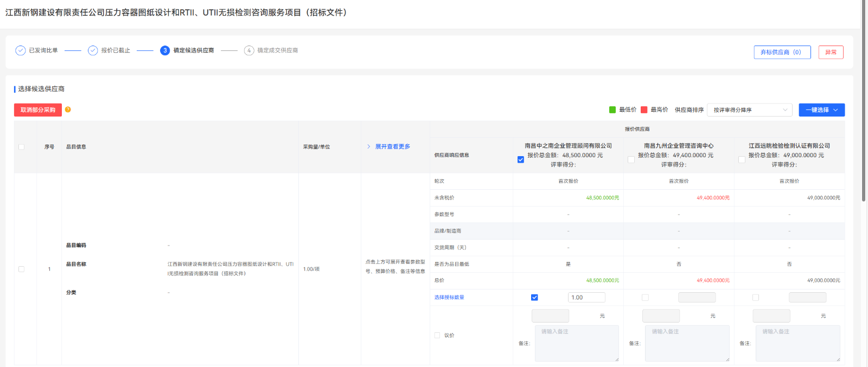Click 报价总金额 48,500.0000 元 in header

click(565, 155)
